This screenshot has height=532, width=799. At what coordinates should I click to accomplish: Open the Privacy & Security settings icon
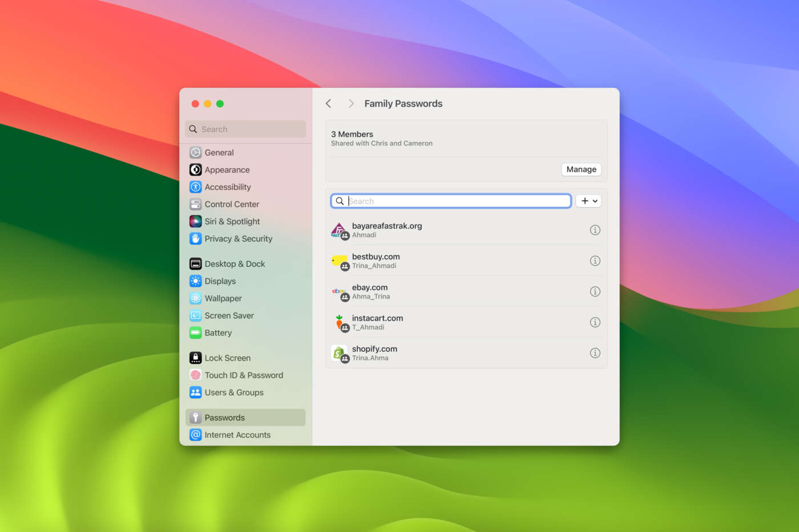(196, 238)
